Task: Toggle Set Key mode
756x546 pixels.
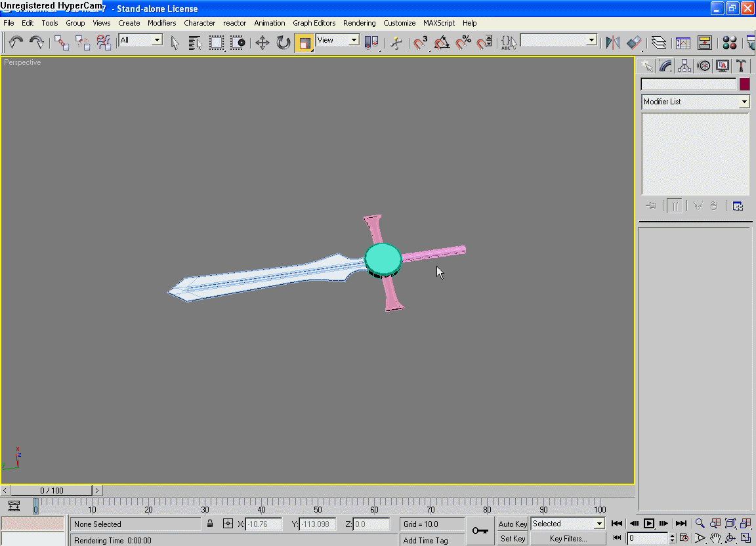Action: click(513, 539)
